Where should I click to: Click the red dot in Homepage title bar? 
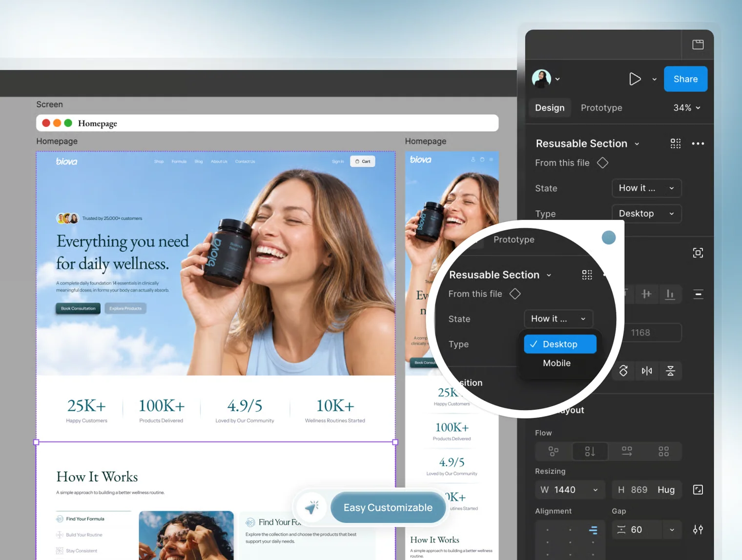(x=46, y=123)
